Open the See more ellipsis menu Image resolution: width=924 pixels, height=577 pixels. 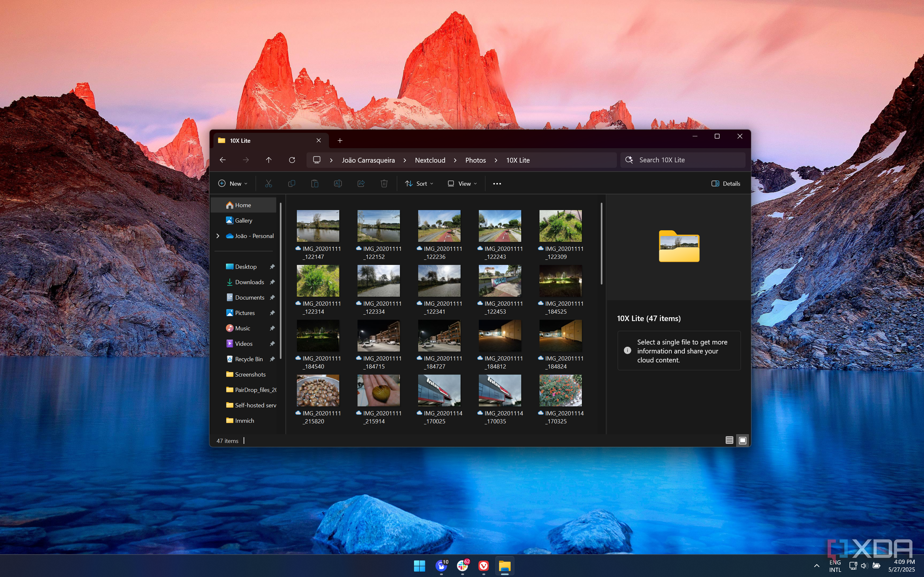(x=497, y=183)
